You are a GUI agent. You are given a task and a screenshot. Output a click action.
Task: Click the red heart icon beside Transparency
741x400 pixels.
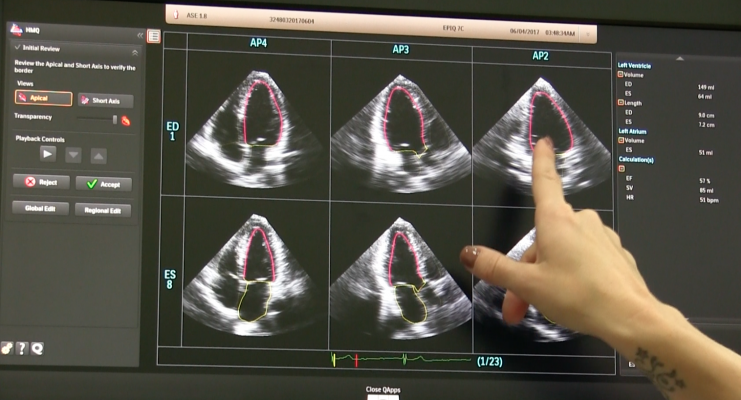click(126, 121)
